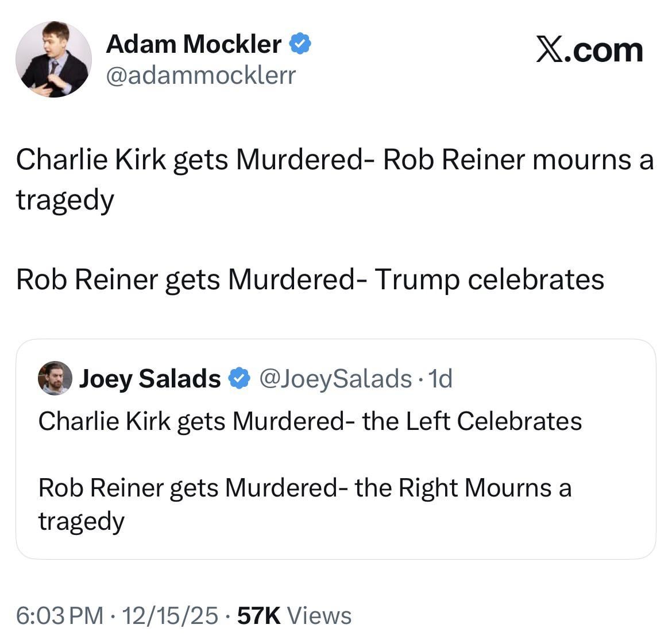Viewport: 672px width, 640px height.
Task: Open the Adam Mockler display name link
Action: (x=194, y=44)
